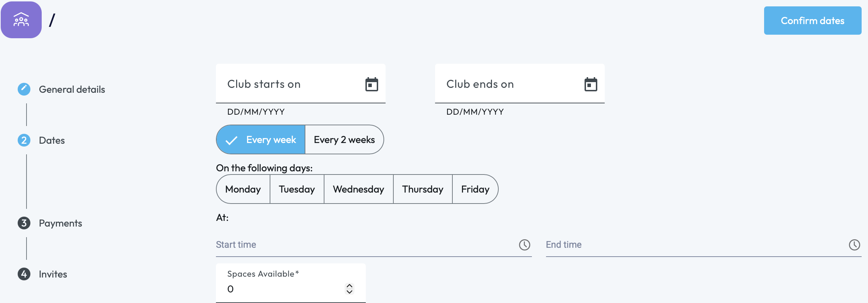Click the General details pencil step icon
The width and height of the screenshot is (868, 303).
(24, 89)
